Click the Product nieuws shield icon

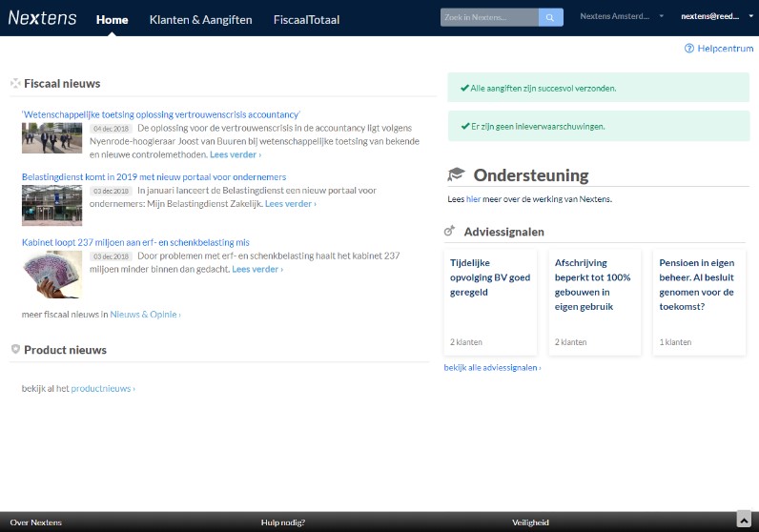click(x=15, y=350)
